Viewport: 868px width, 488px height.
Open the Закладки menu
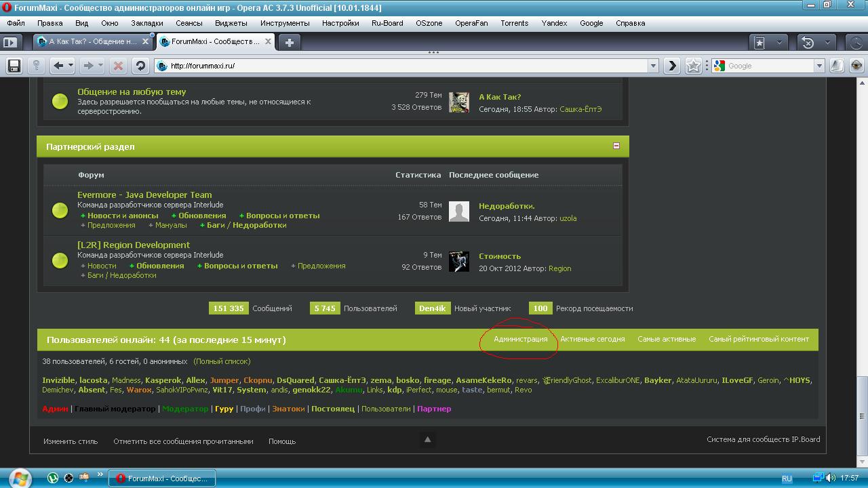147,23
